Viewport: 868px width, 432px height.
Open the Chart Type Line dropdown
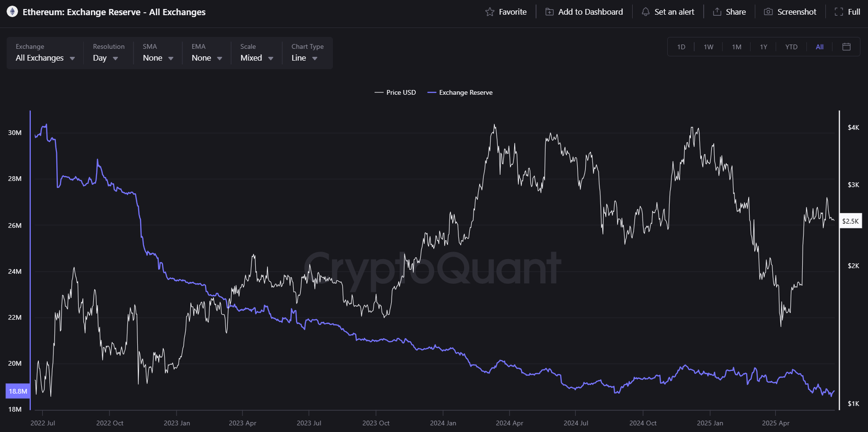pyautogui.click(x=304, y=58)
